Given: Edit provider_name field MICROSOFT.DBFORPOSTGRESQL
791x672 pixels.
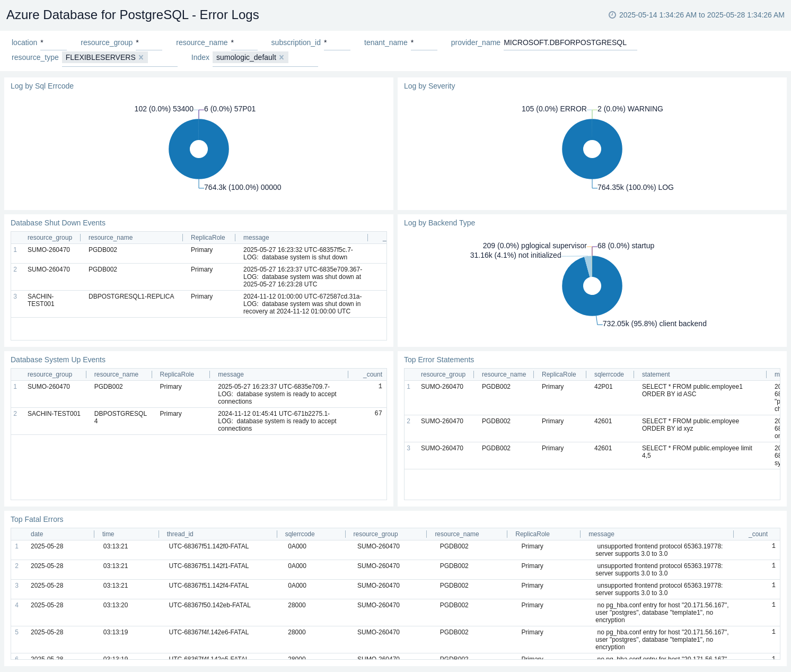Looking at the screenshot, I should [570, 42].
